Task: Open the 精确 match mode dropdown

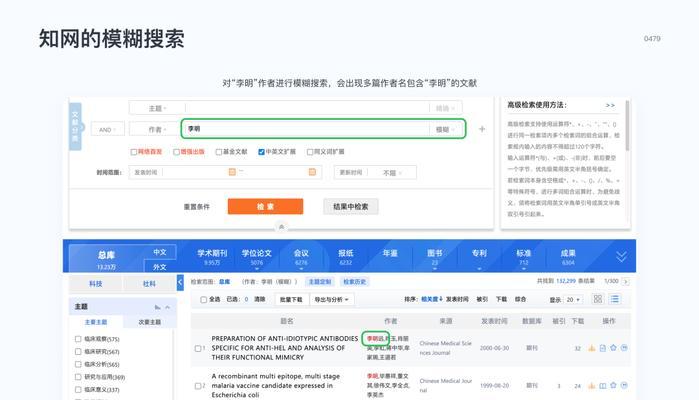Action: pyautogui.click(x=445, y=108)
